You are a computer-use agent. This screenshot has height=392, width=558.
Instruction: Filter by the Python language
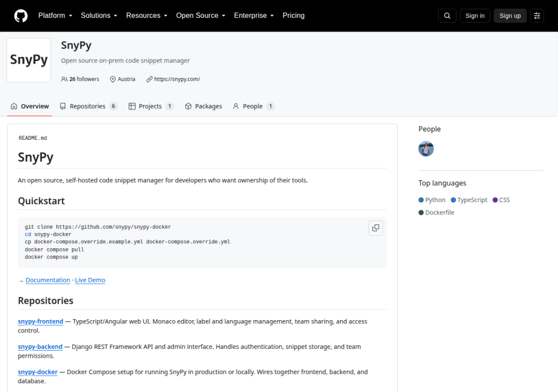[435, 200]
